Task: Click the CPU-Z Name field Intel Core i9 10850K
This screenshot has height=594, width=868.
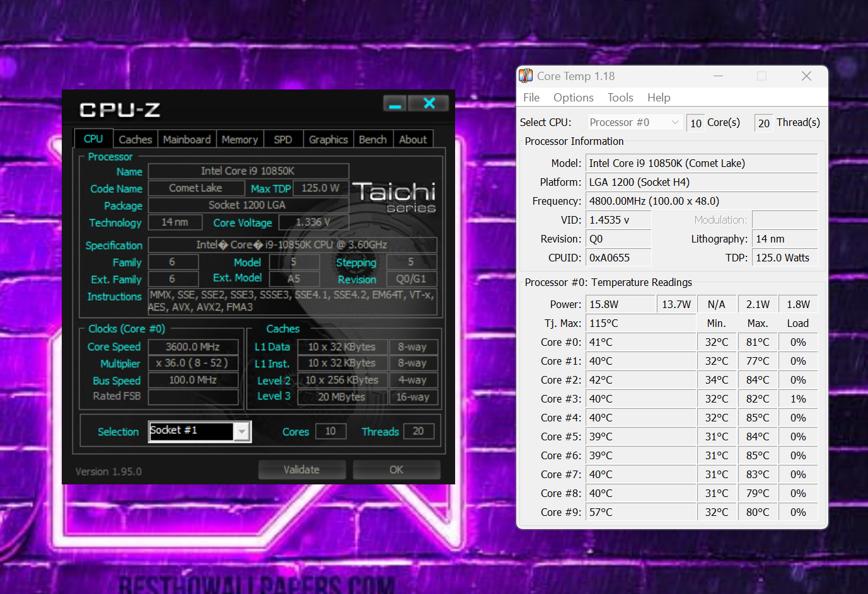Action: 248,171
